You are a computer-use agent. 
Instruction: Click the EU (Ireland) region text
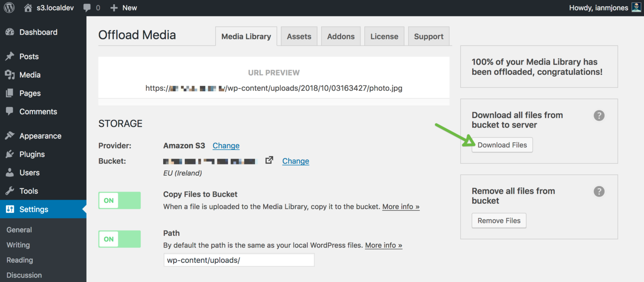183,173
